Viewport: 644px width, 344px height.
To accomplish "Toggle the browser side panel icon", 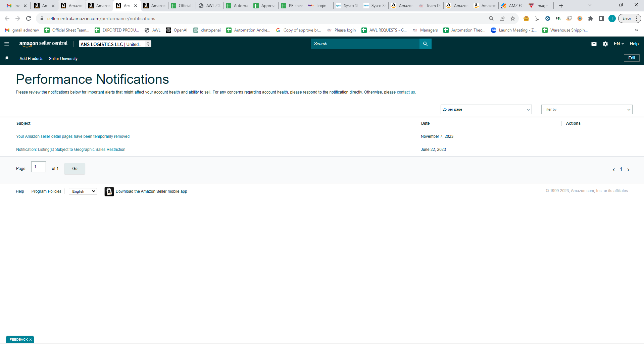I will pos(601,18).
